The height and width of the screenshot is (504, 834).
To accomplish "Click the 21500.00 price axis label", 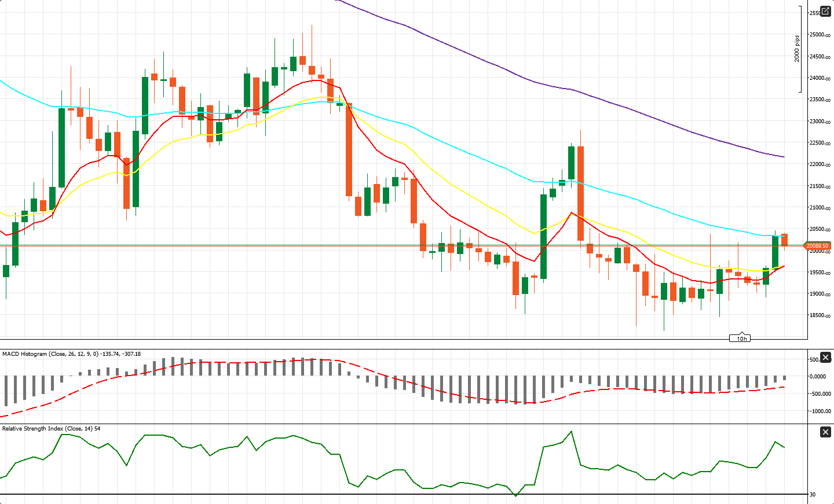I will click(820, 186).
